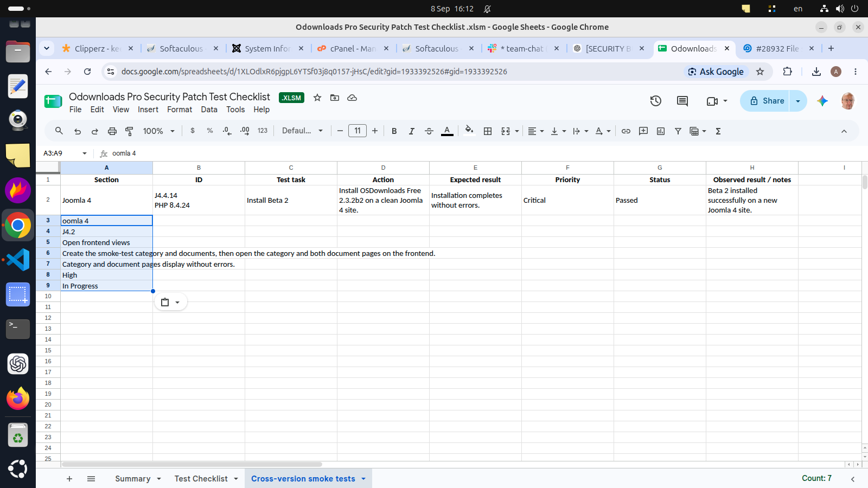Open version history clock icon
The width and height of the screenshot is (868, 488).
[655, 101]
